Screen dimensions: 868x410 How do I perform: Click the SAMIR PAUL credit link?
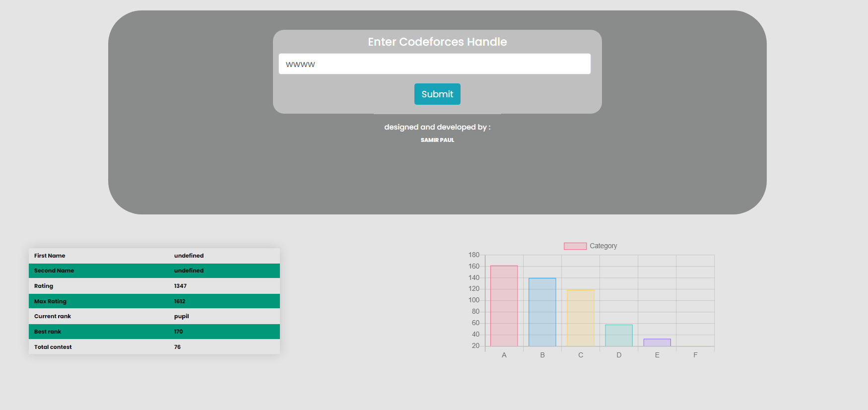(437, 140)
